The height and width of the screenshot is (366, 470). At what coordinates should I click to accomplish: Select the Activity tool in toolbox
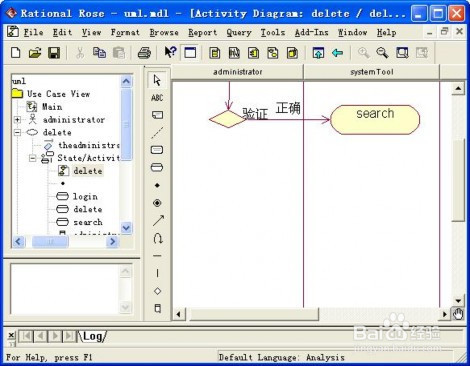157,167
